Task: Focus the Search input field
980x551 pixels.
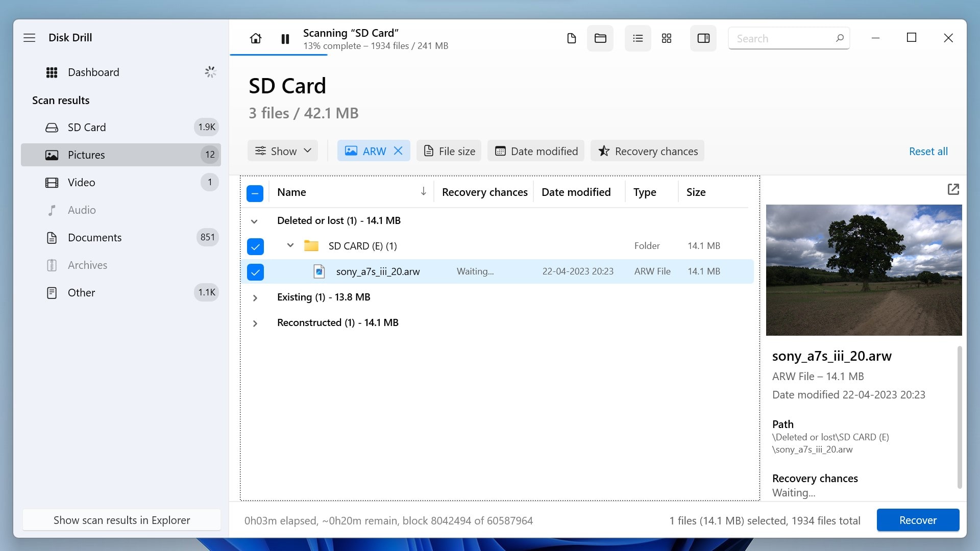Action: point(789,38)
